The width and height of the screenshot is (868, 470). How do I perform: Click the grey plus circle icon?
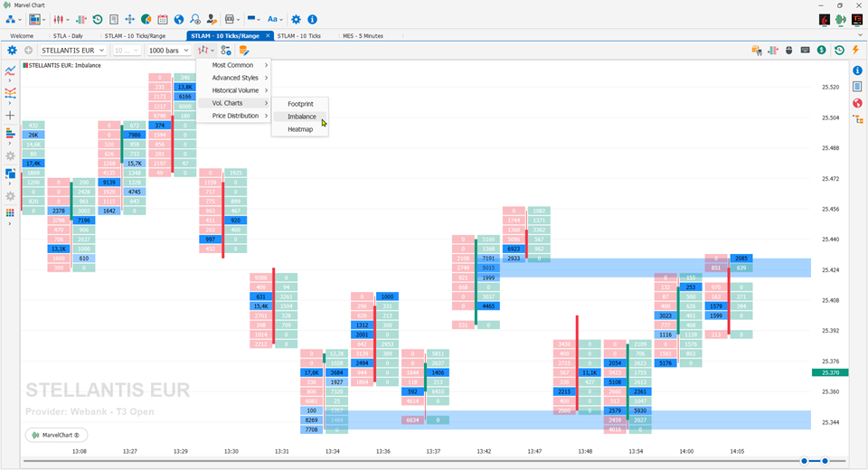point(28,51)
